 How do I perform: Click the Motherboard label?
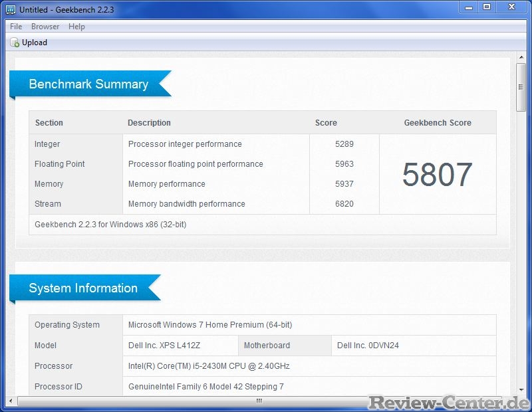(x=267, y=346)
